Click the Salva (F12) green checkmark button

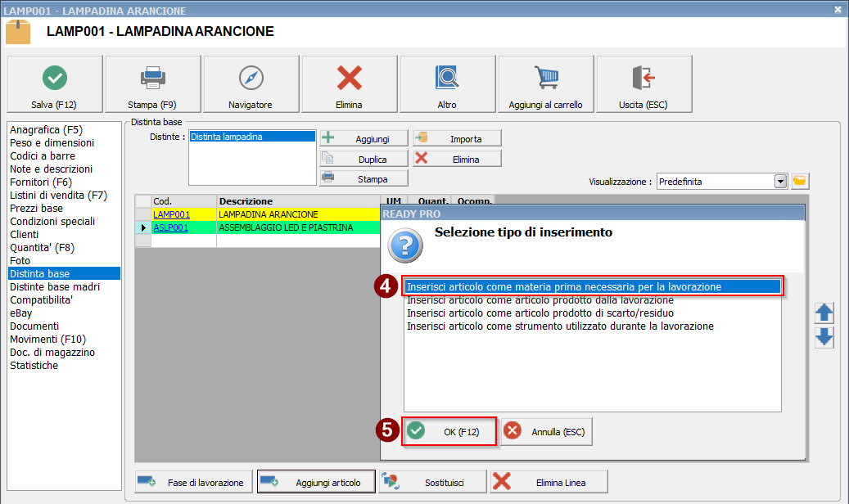55,84
